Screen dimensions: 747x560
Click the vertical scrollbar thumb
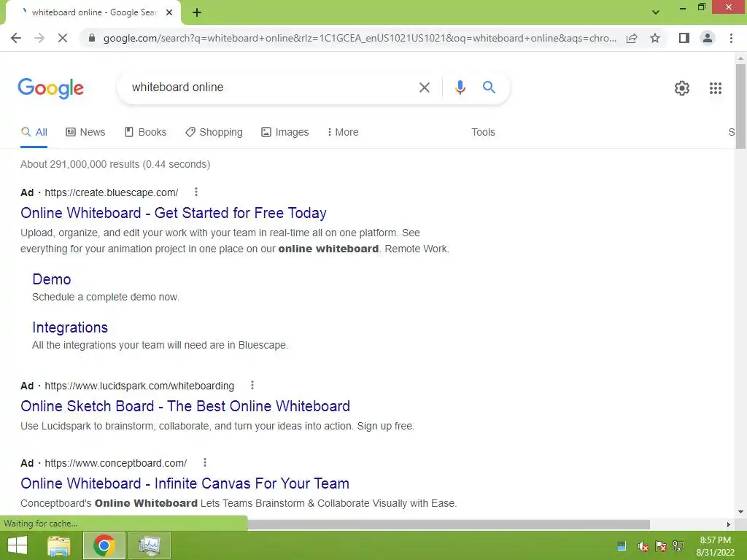coord(740,106)
